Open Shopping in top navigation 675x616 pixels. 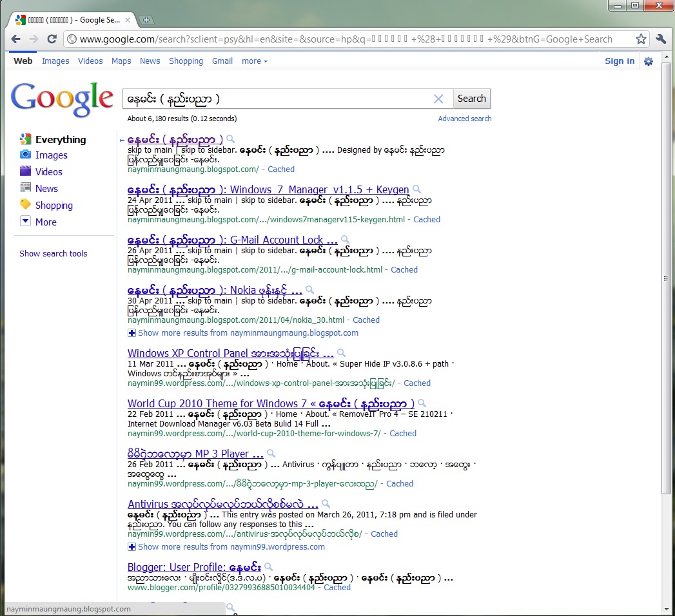tap(186, 61)
